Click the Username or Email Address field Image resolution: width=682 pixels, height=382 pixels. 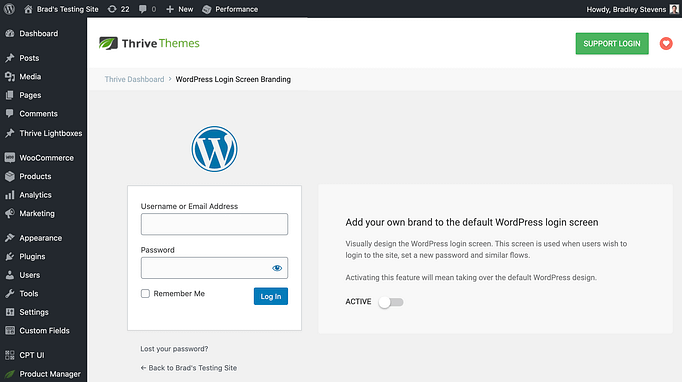[214, 224]
